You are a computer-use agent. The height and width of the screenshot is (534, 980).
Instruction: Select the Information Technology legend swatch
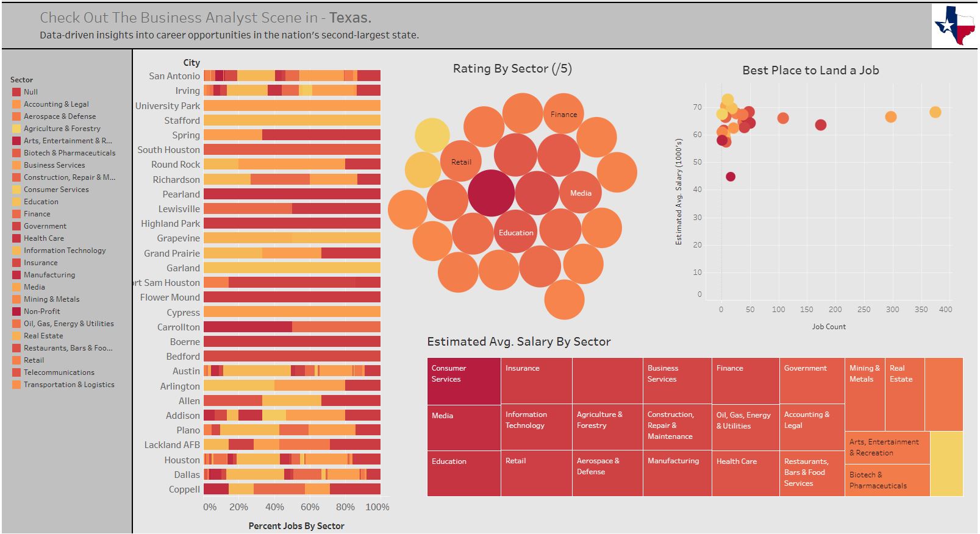click(16, 251)
